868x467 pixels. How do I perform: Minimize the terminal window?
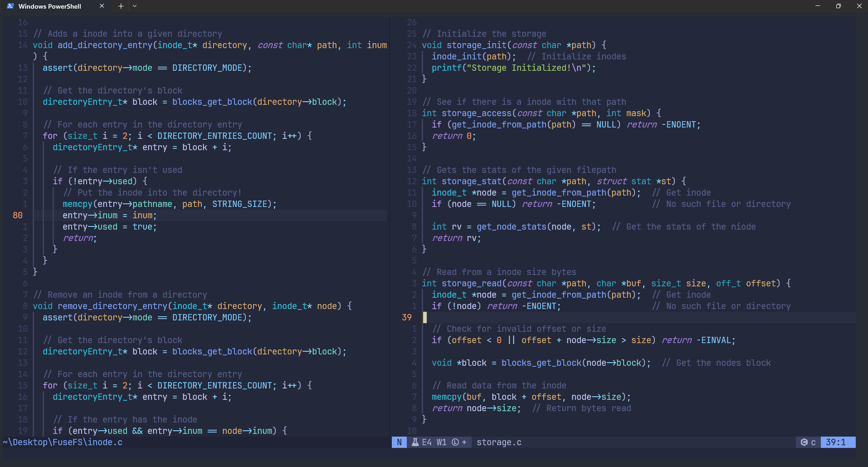click(818, 6)
